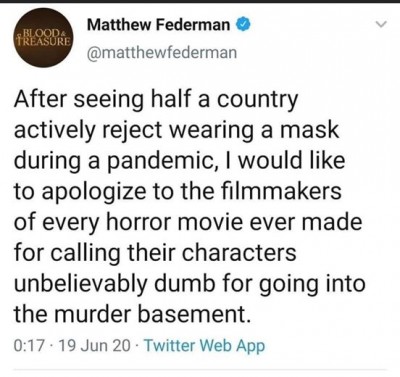Click the word "apologize" in the tweet
Screen dimensions: 400x377
coord(94,193)
